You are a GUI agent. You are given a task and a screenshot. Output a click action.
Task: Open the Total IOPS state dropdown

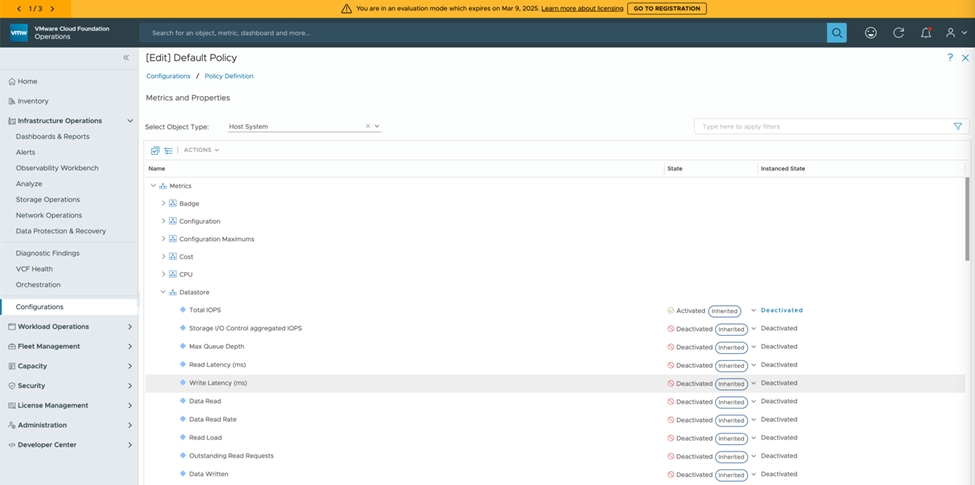[754, 311]
